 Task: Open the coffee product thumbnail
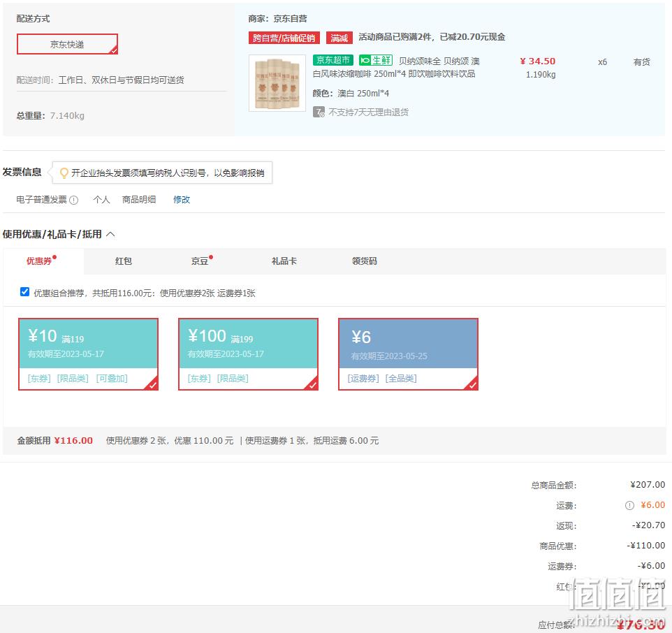pyautogui.click(x=277, y=83)
